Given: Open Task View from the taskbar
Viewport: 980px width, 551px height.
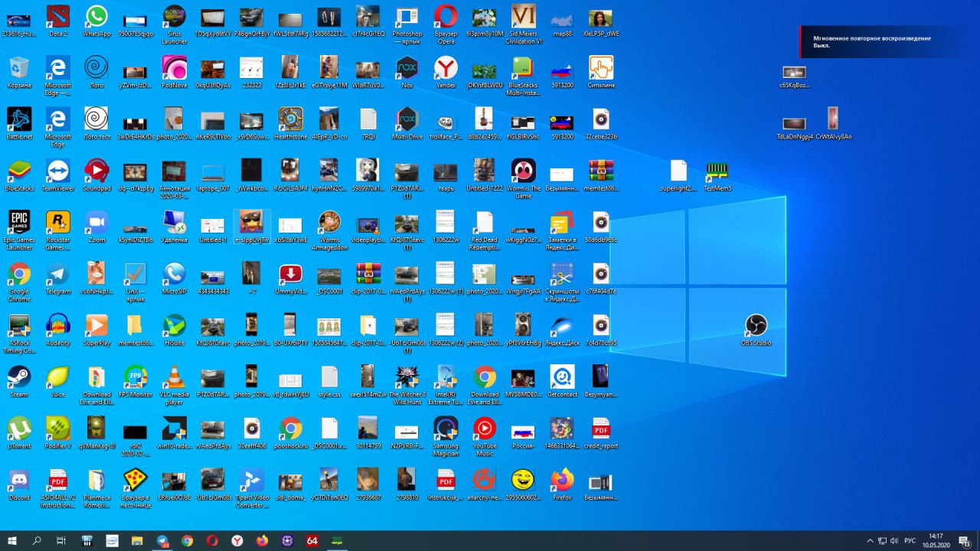Looking at the screenshot, I should pyautogui.click(x=62, y=540).
